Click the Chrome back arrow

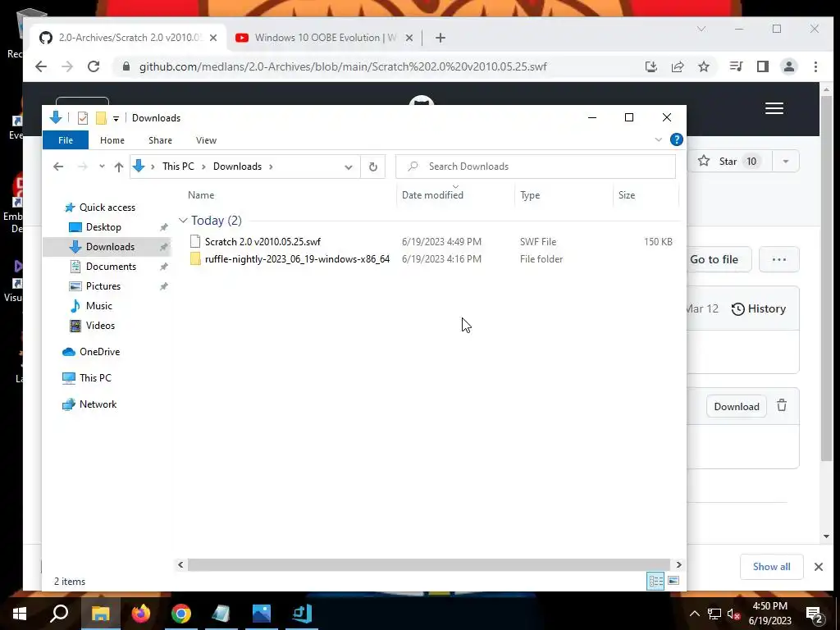pos(41,67)
